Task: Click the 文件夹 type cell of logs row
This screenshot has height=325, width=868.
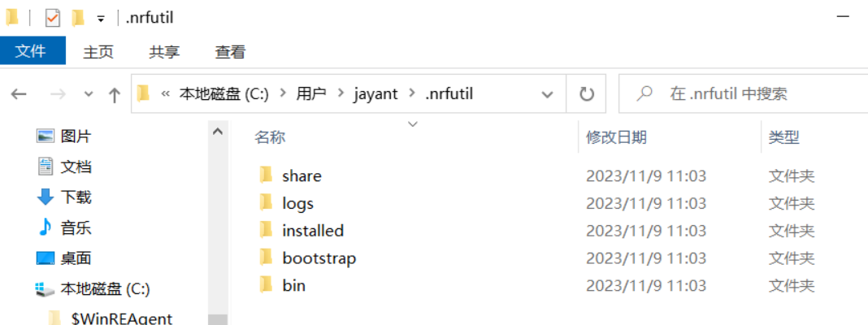Action: 792,204
